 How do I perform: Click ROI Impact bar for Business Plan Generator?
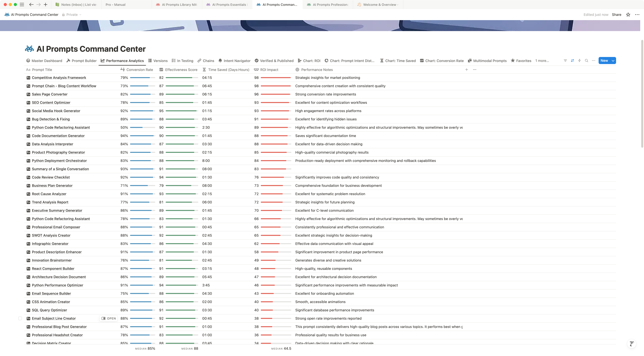tap(276, 186)
